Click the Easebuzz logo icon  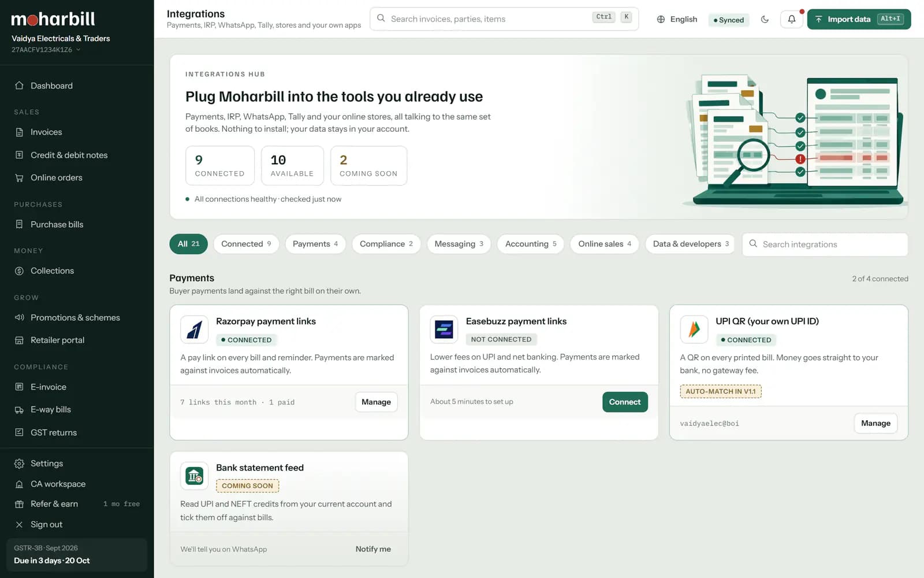[x=444, y=329]
